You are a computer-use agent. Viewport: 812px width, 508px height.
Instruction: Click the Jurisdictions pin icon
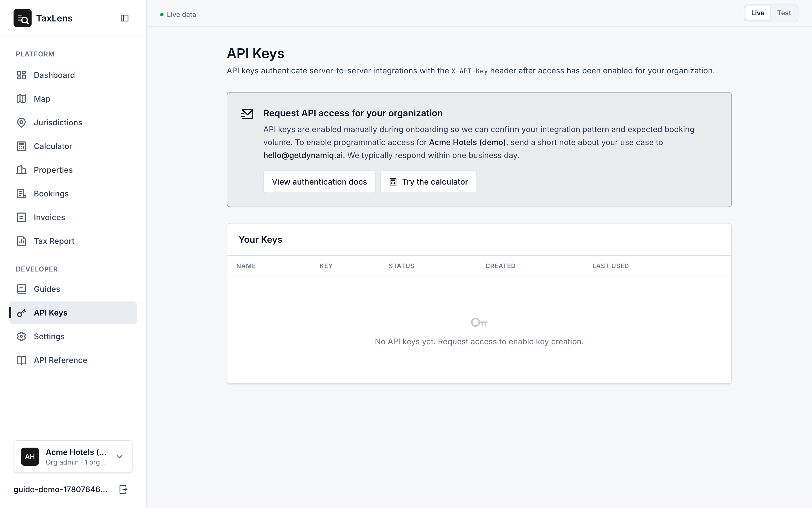coord(21,123)
